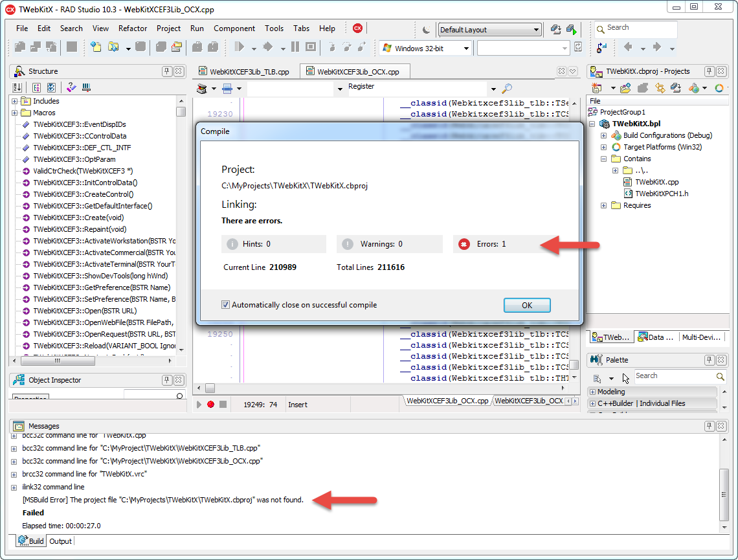
Task: Open the File menu
Action: point(22,28)
